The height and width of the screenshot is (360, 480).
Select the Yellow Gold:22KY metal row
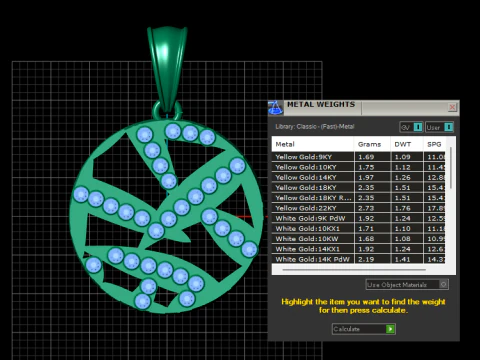[358, 208]
